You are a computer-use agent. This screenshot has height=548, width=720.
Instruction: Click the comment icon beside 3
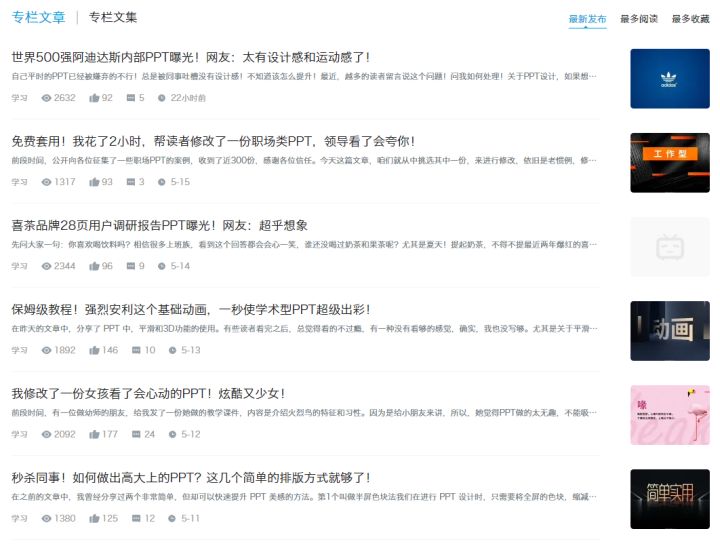click(131, 182)
